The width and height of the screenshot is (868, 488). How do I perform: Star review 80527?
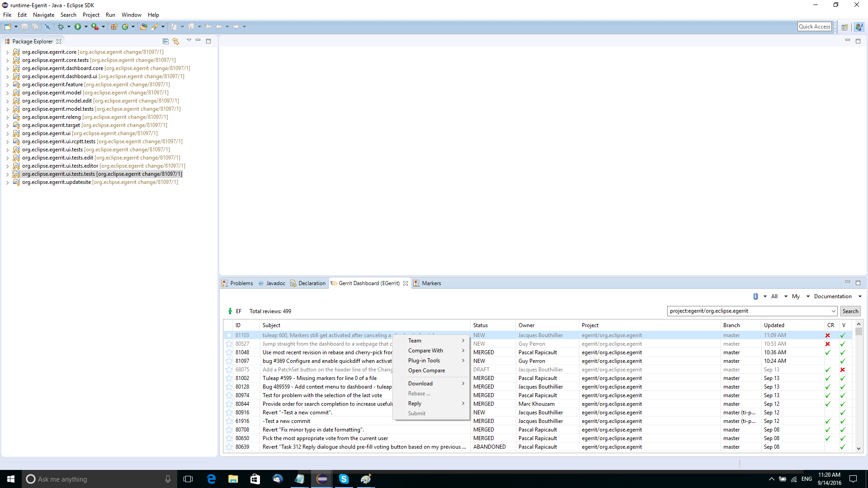229,344
